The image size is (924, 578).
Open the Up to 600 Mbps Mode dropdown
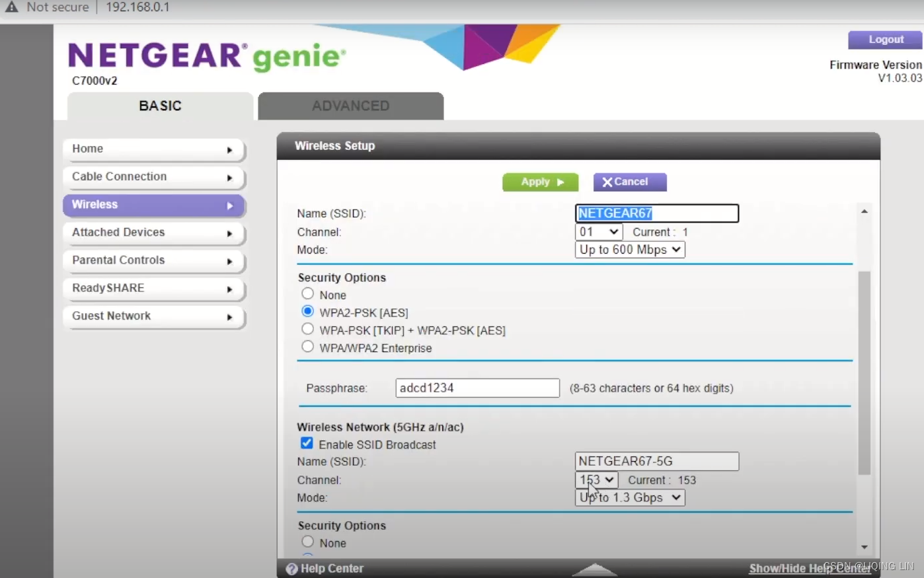[x=629, y=250]
